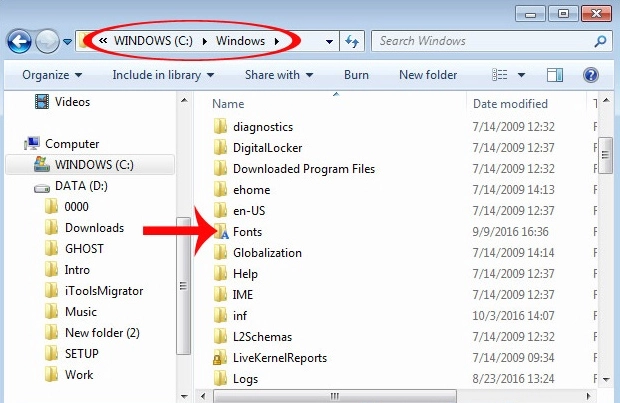Open the Work folder in sidebar
Viewport: 620px width, 403px height.
coord(69,375)
